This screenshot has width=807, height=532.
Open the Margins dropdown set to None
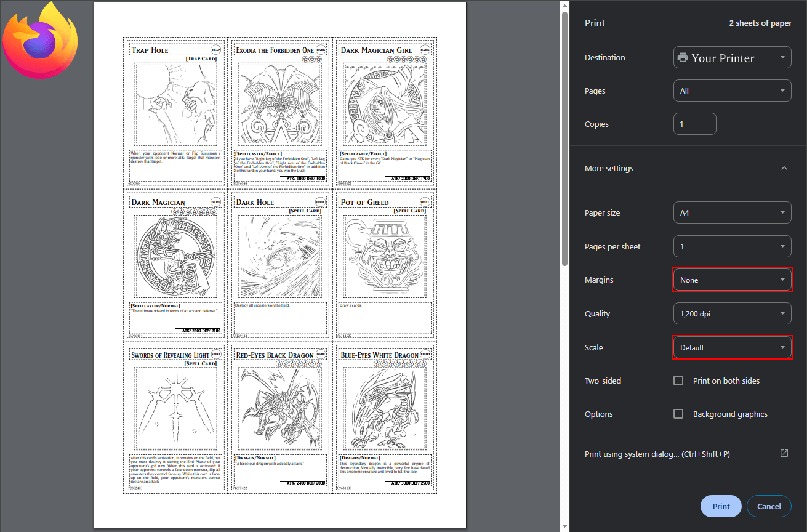pyautogui.click(x=732, y=280)
